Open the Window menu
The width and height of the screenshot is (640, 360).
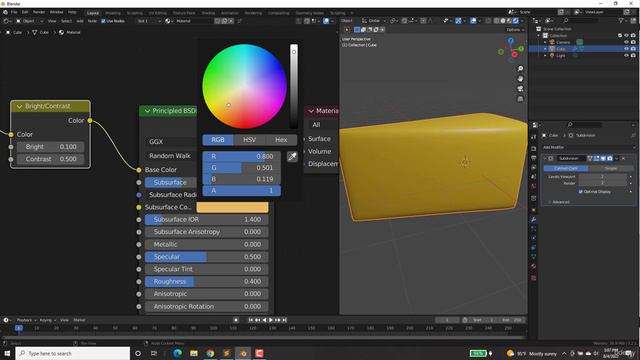(x=56, y=12)
